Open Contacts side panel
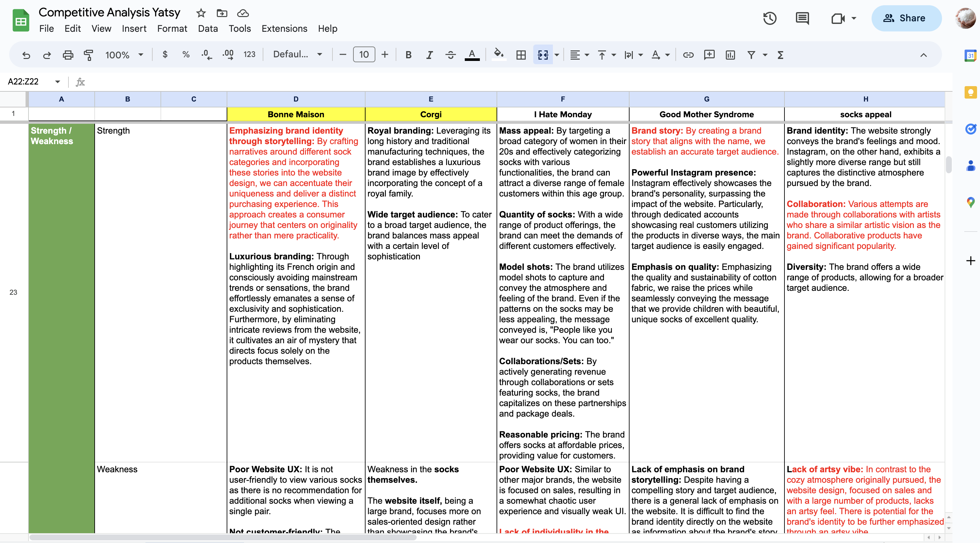 (971, 165)
